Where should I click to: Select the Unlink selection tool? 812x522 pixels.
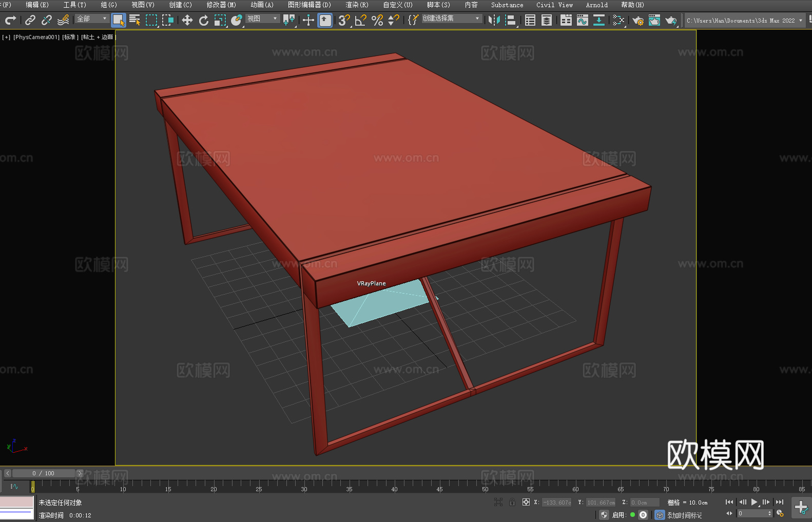47,20
